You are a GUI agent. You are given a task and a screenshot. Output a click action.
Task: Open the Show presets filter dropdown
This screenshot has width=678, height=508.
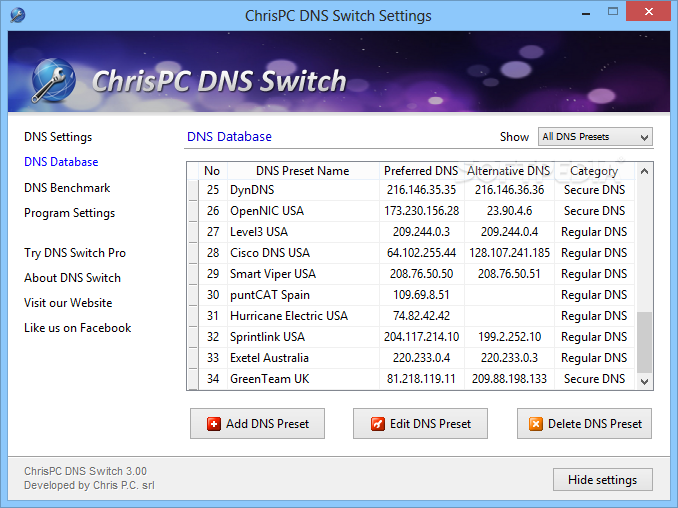pyautogui.click(x=595, y=137)
